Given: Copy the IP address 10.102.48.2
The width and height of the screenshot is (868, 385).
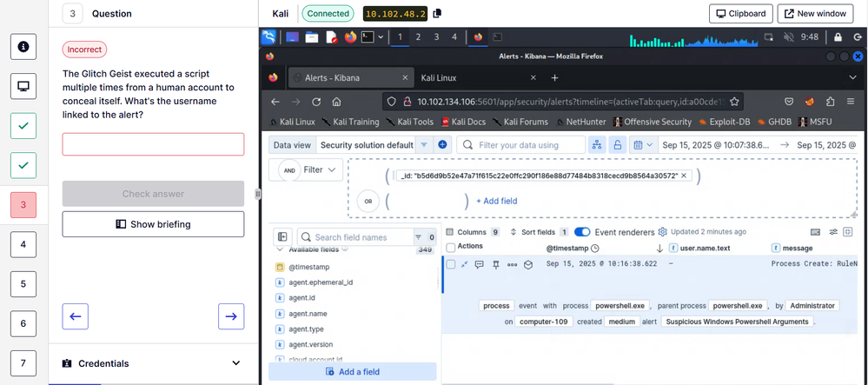Looking at the screenshot, I should coord(437,14).
